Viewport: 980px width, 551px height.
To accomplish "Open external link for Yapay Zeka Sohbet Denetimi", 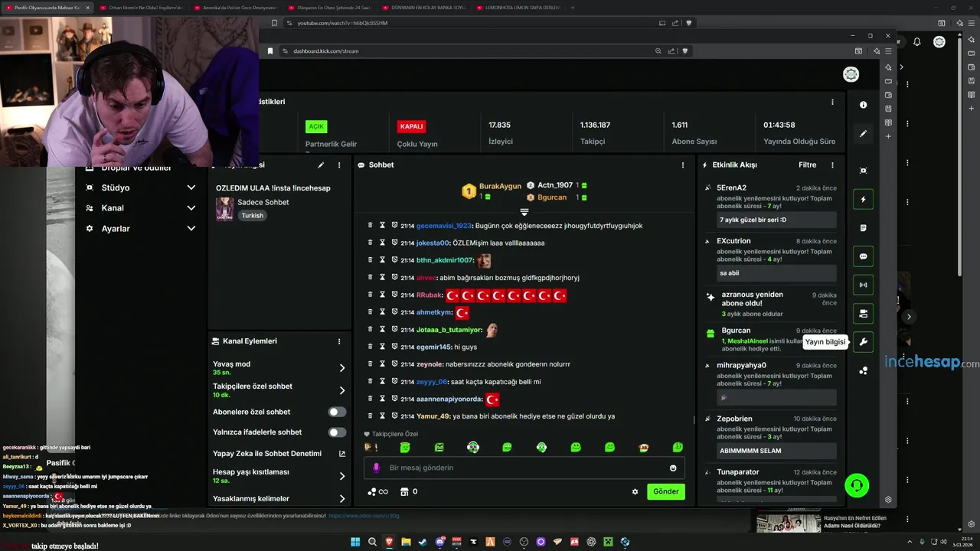I will [342, 453].
